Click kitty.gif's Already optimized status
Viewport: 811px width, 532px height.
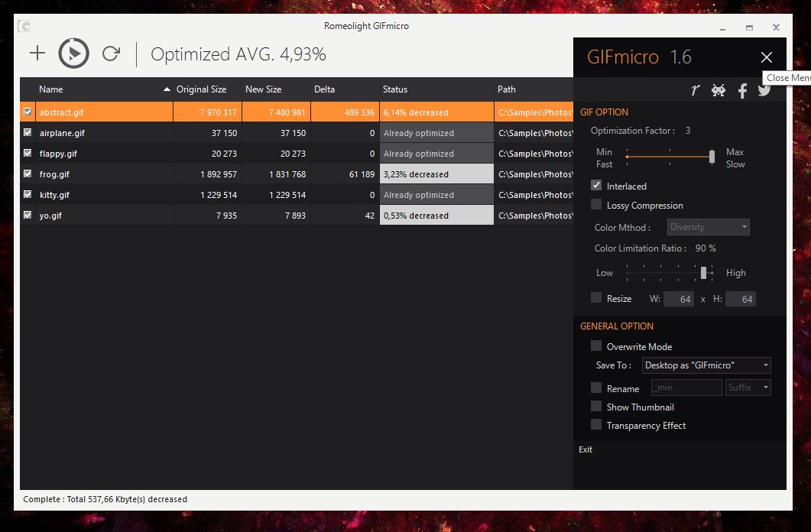pos(436,194)
